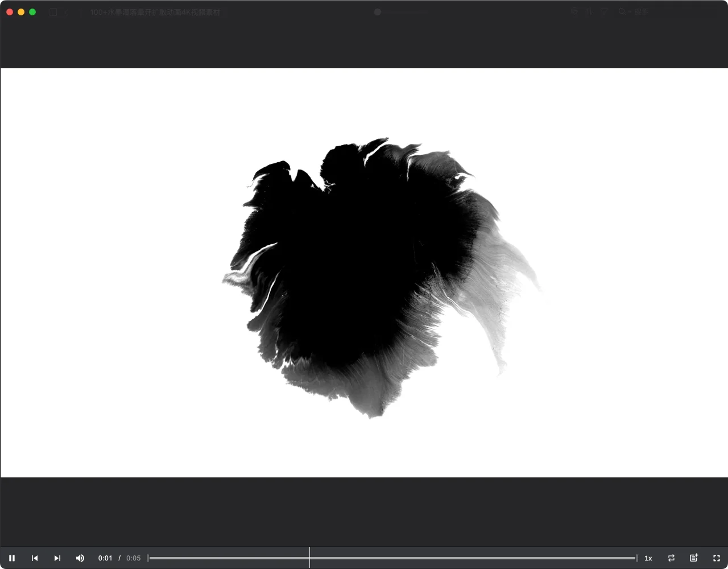Change the 1x playback speed
The height and width of the screenshot is (569, 728).
coord(648,558)
